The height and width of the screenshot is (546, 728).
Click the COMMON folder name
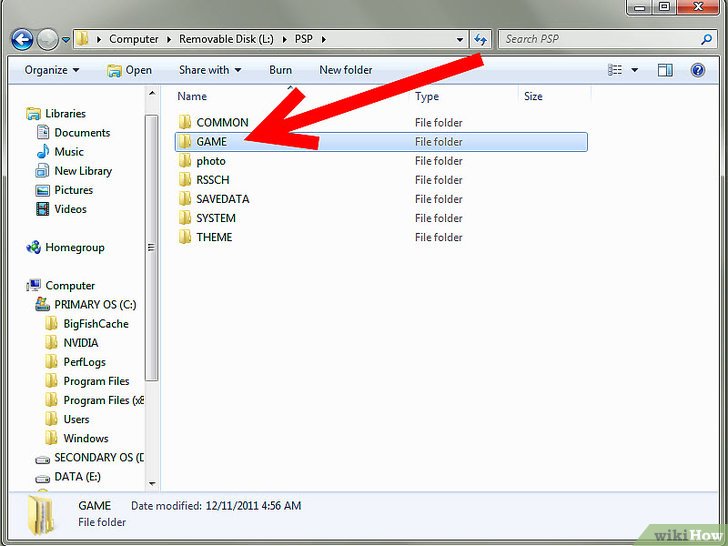tap(222, 123)
